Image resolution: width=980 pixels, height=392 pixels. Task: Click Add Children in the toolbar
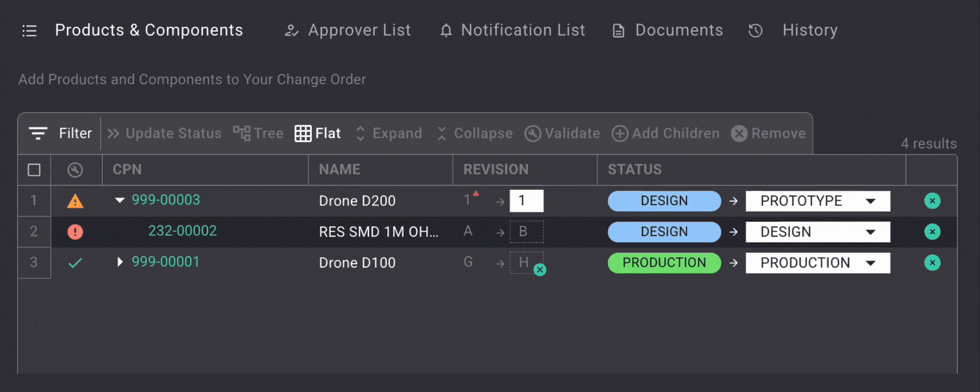tap(665, 134)
